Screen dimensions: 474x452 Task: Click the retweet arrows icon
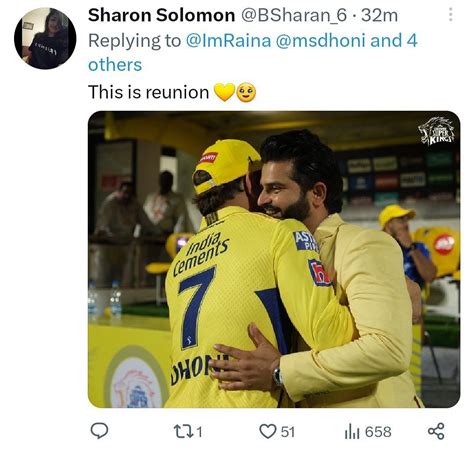tap(183, 431)
